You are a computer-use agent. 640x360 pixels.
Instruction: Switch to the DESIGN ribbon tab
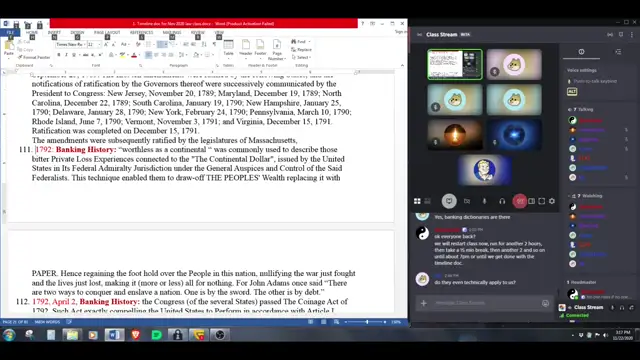(x=77, y=32)
